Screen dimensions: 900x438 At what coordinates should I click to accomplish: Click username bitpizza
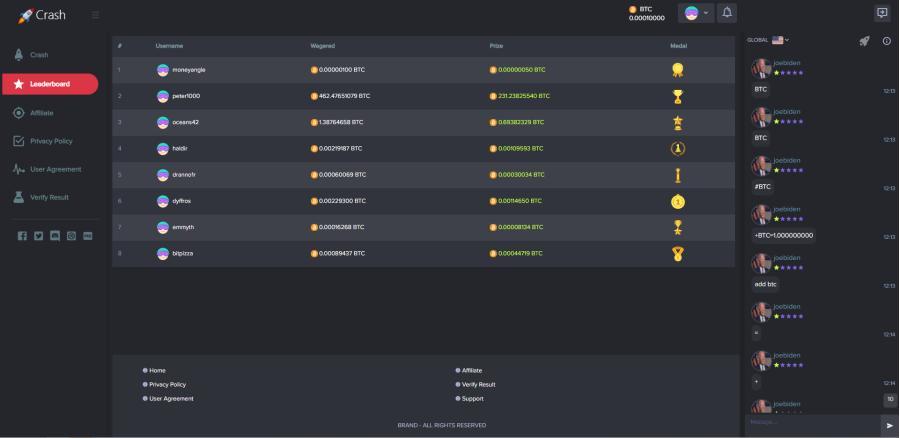[183, 254]
